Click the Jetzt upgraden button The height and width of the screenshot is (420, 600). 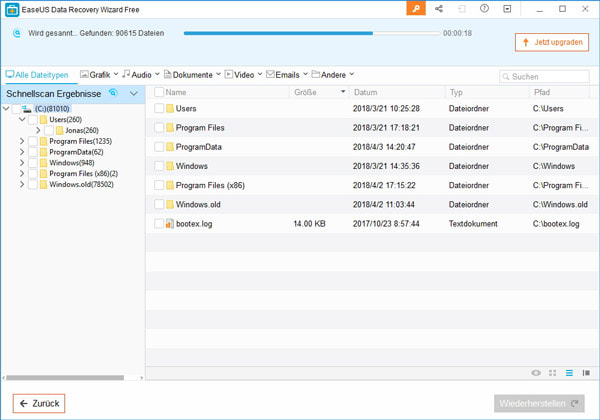[551, 42]
